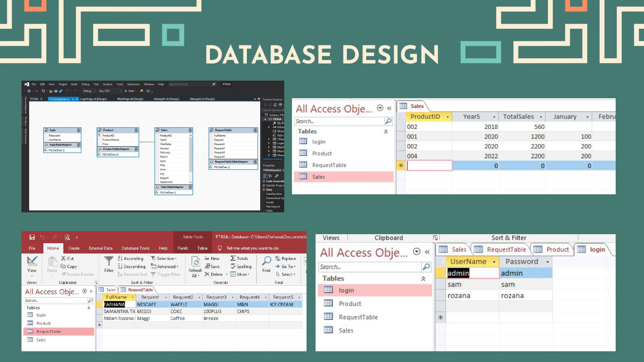
Task: Sort records using the Ascending icon
Action: pyautogui.click(x=121, y=259)
